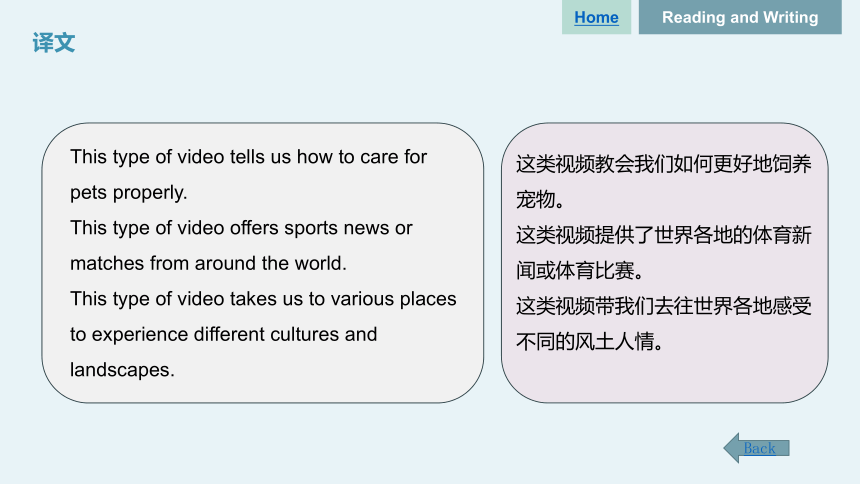This screenshot has height=484, width=860.
Task: Select the word 'landscapes.'
Action: point(122,370)
